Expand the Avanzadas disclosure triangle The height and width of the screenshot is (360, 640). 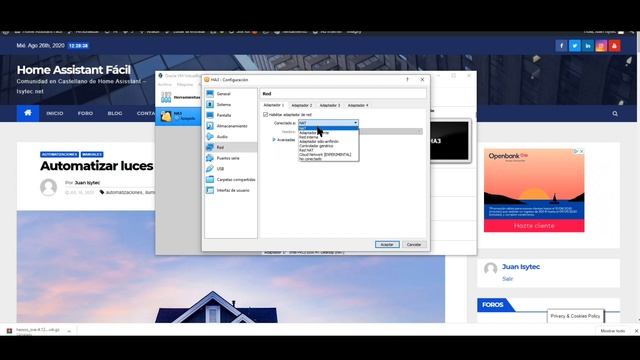[x=274, y=140]
